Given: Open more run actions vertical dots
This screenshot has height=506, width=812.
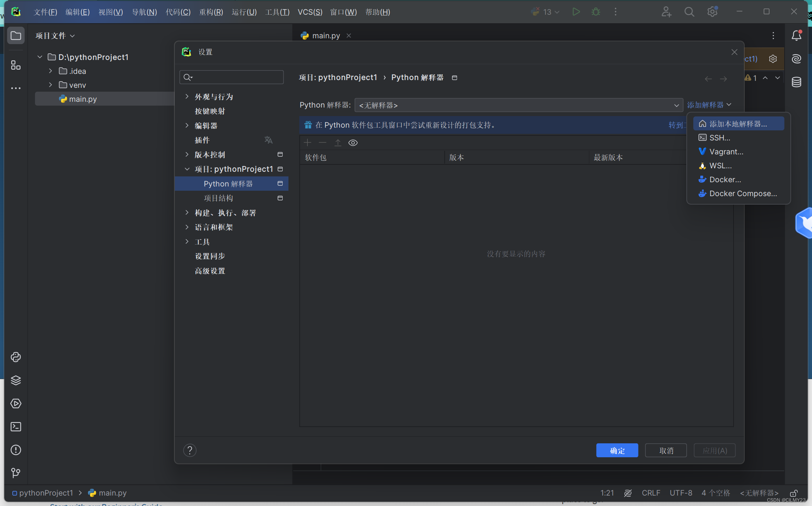Looking at the screenshot, I should (x=616, y=12).
